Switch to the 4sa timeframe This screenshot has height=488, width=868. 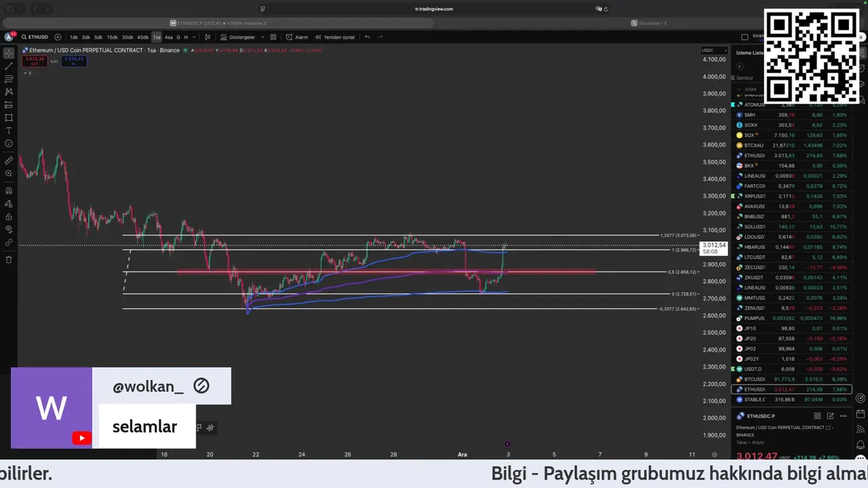tap(169, 37)
